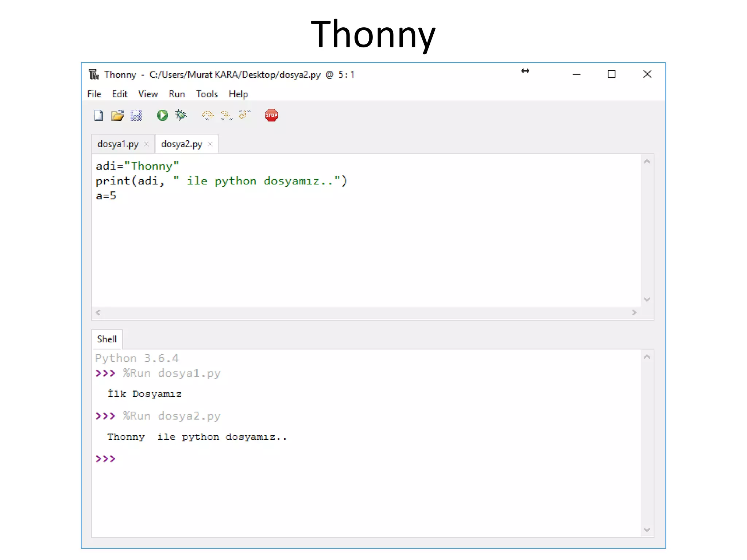Click the %Run dosya2.py shell line
Image resolution: width=747 pixels, height=560 pixels.
click(x=158, y=416)
